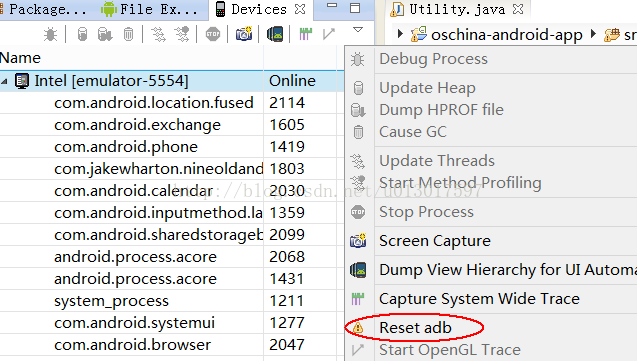Screen dimensions: 637x361
Task: Click the Capture System Wide Trace toolbar icon
Action: tap(306, 34)
